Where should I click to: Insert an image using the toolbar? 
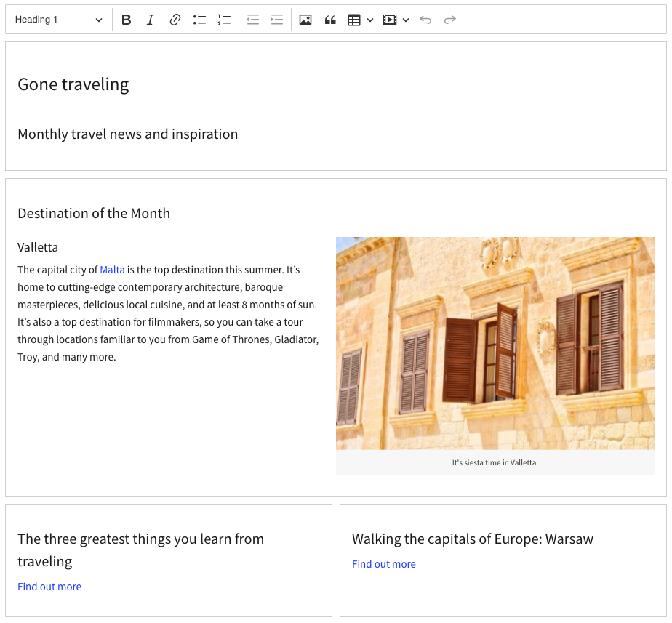point(305,20)
